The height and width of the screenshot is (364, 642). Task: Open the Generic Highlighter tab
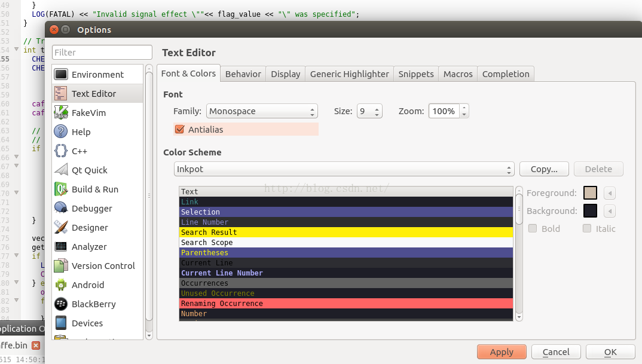tap(349, 74)
